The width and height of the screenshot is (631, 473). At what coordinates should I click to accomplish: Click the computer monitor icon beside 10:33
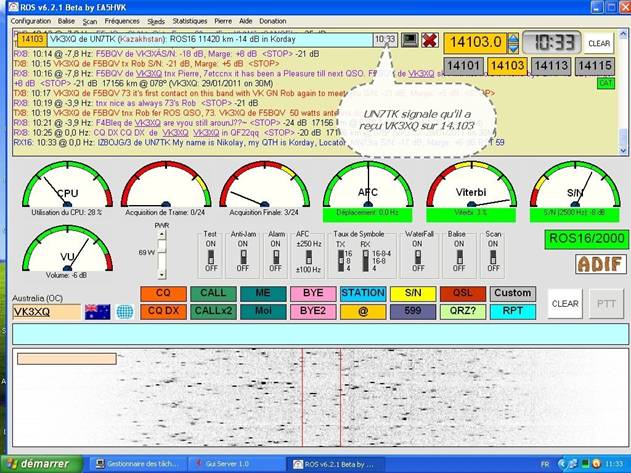point(410,40)
